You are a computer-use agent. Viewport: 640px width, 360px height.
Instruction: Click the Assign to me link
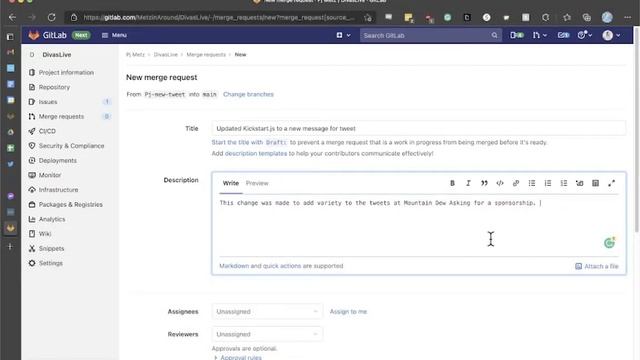click(x=348, y=311)
